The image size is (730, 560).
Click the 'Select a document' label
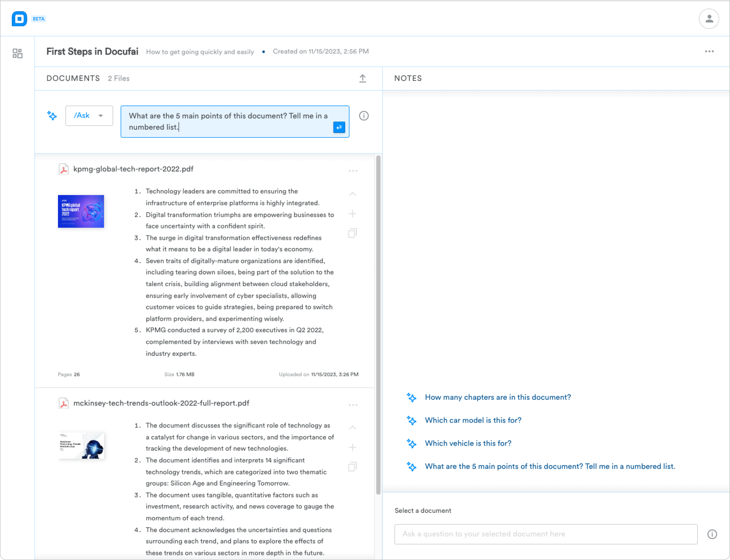(423, 511)
